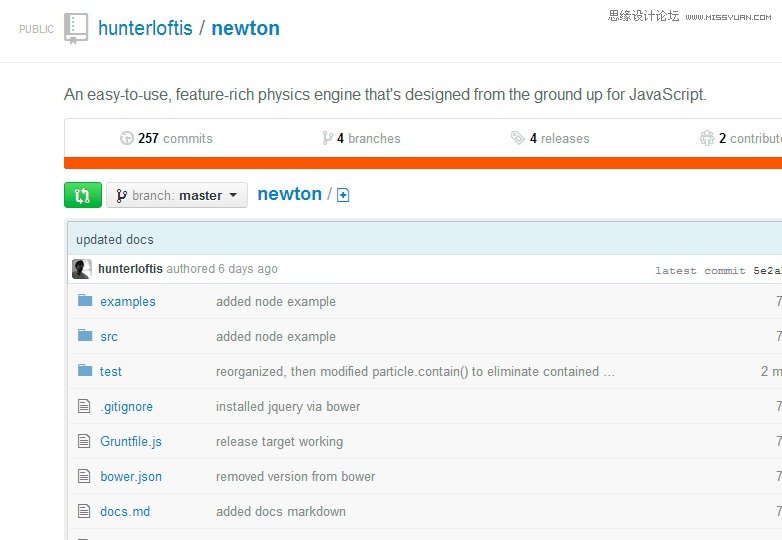This screenshot has height=540, width=782.
Task: Click the create new file plus icon
Action: 343,195
